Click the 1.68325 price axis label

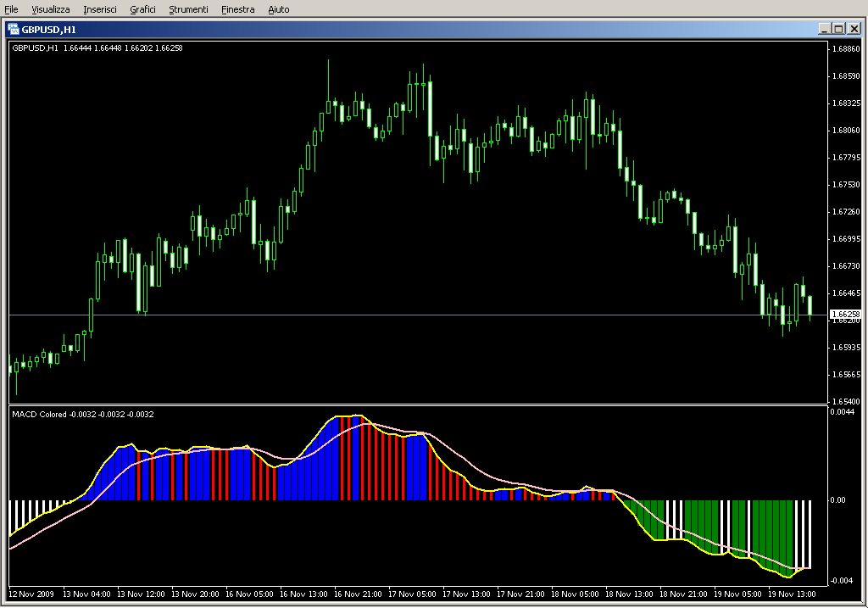(x=847, y=103)
